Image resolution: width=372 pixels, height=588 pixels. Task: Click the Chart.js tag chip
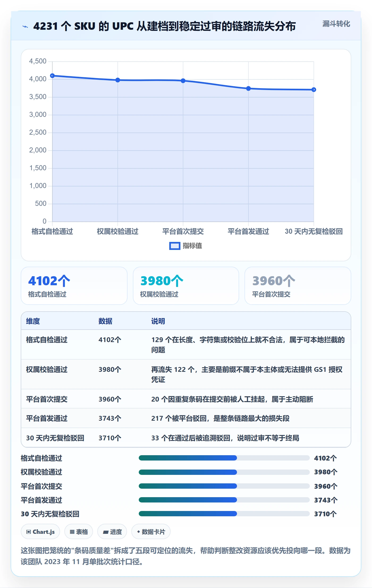[x=40, y=532]
